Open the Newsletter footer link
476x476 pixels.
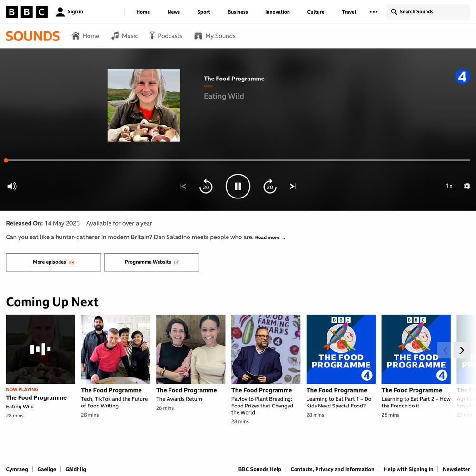pyautogui.click(x=456, y=469)
